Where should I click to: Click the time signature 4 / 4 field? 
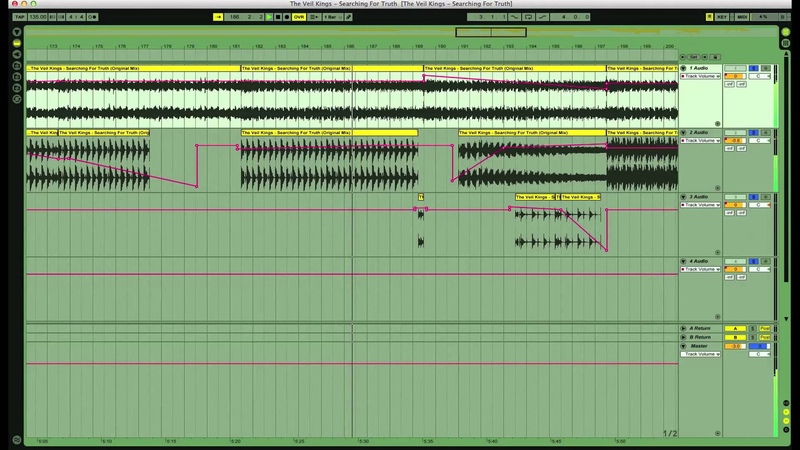click(x=76, y=17)
